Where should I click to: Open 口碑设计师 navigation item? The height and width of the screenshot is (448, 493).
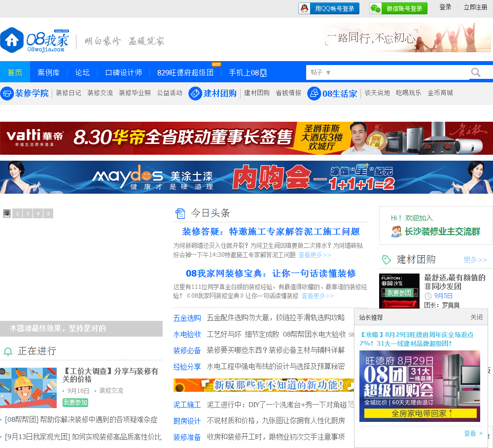(x=124, y=72)
